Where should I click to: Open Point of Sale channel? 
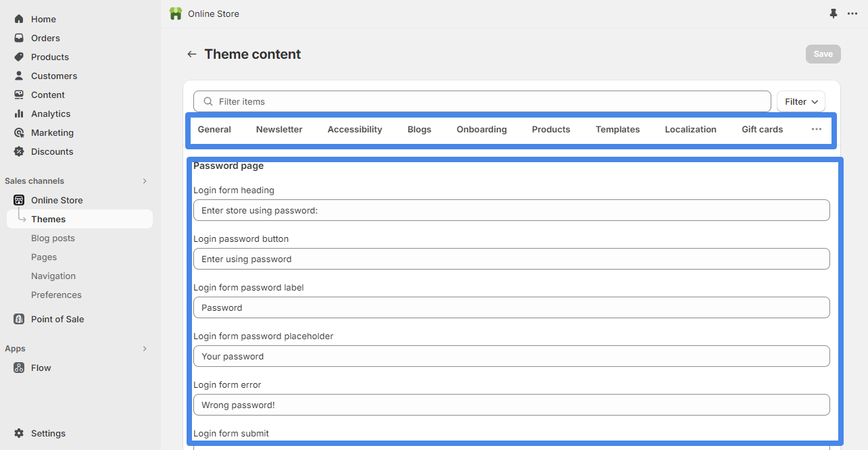57,319
